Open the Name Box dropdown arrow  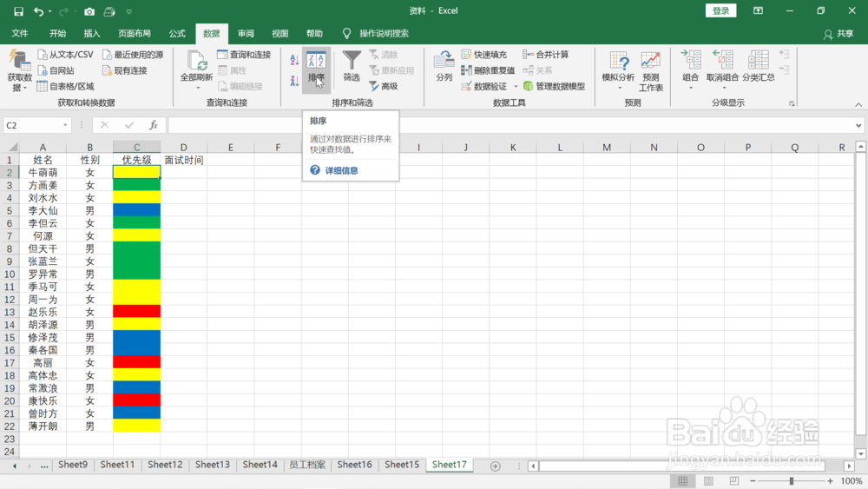[x=65, y=125]
